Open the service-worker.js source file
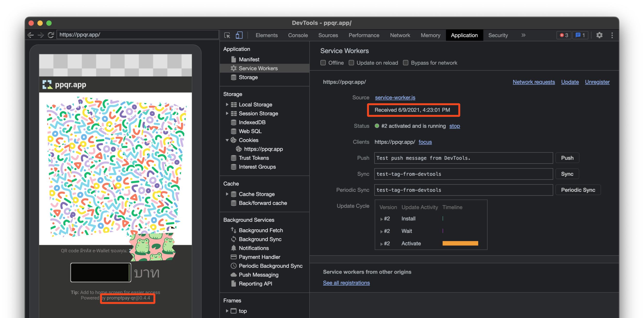This screenshot has height=318, width=644. coord(395,97)
